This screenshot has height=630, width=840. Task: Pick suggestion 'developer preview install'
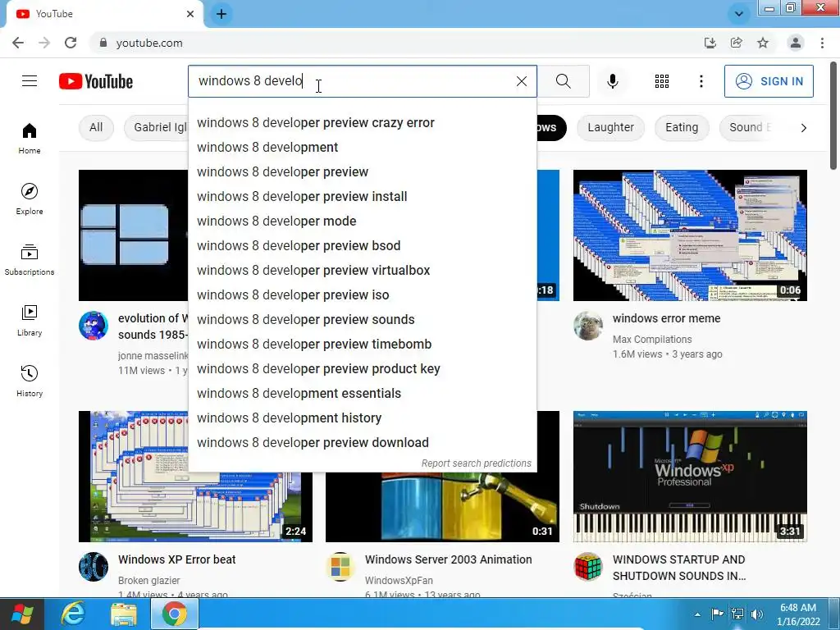coord(362,197)
